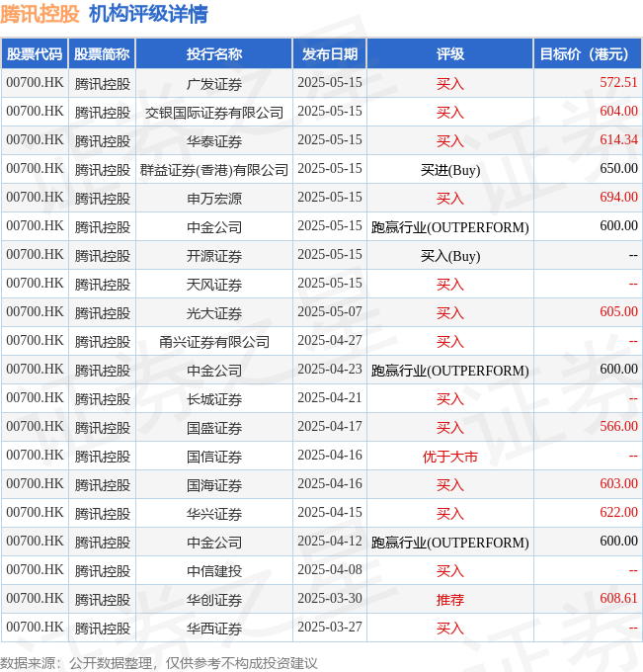Click the target price 572.51
The height and width of the screenshot is (672, 643).
pos(618,82)
